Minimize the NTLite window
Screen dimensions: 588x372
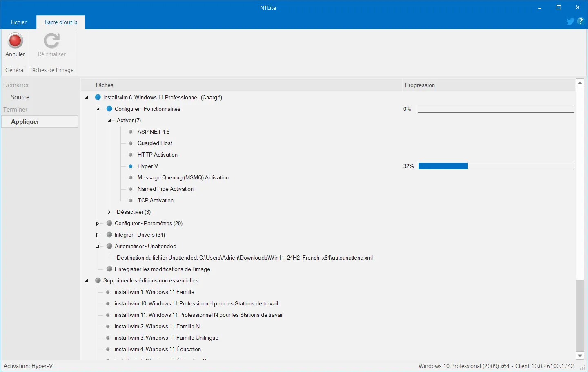pyautogui.click(x=540, y=7)
